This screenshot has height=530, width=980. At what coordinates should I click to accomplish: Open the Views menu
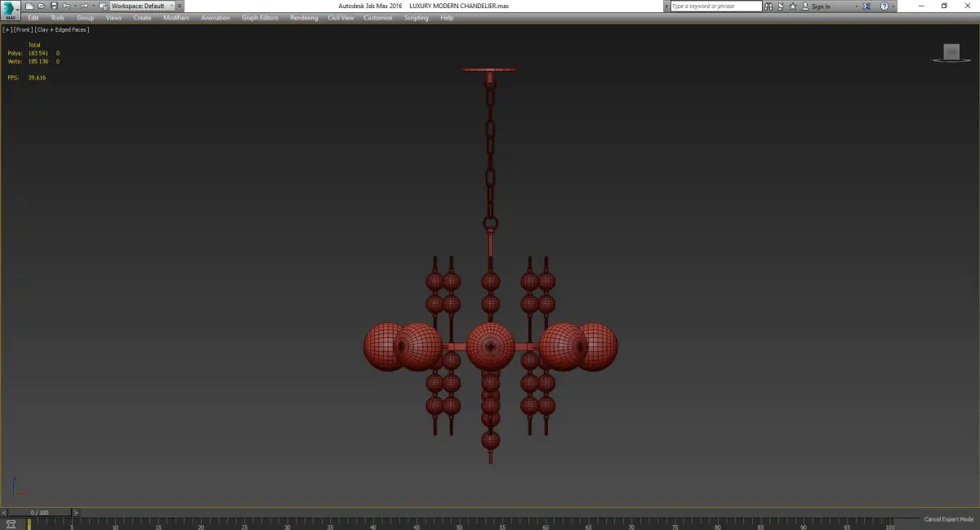114,17
